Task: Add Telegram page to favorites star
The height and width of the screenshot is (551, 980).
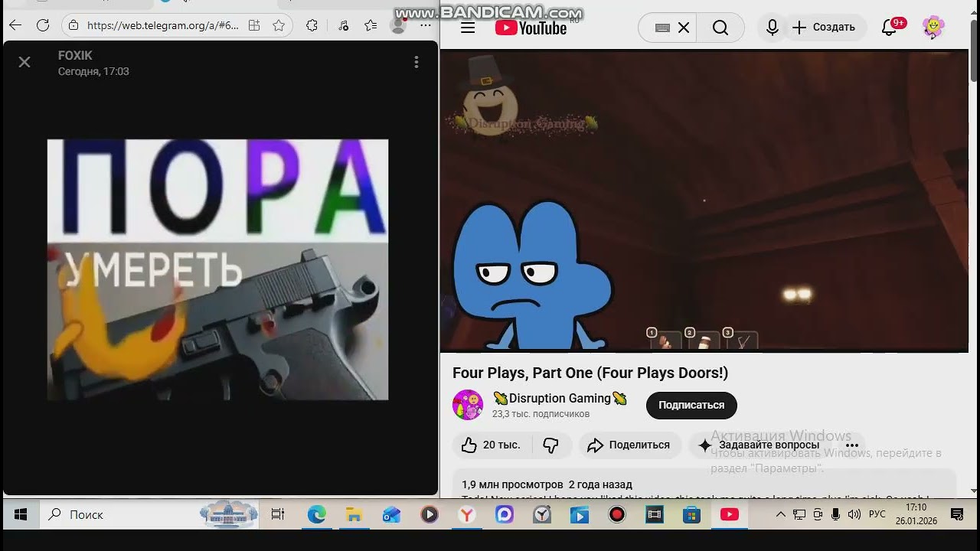Action: coord(279,25)
